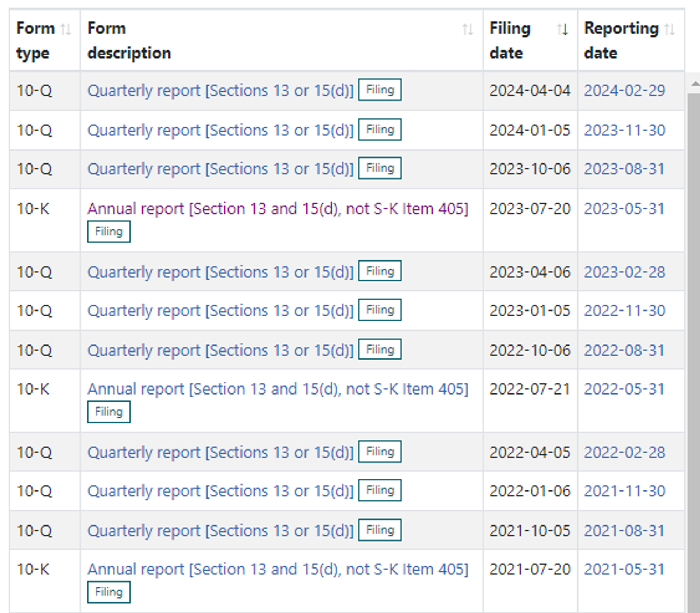Screen dimensions: 700x613
Task: Open reporting date 2021-08-31 link
Action: [x=624, y=531]
